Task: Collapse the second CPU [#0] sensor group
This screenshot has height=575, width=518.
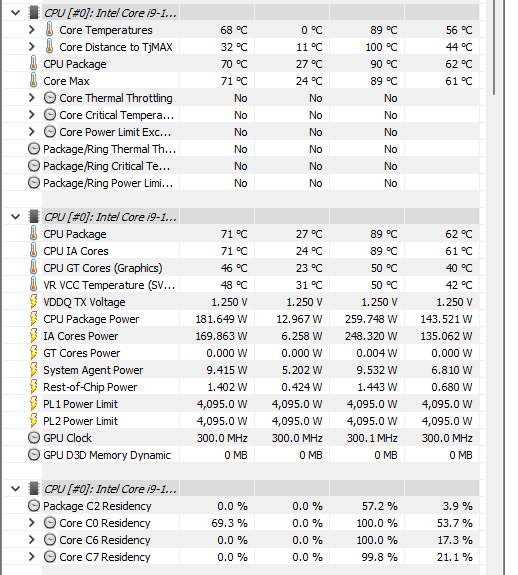Action: [x=15, y=217]
